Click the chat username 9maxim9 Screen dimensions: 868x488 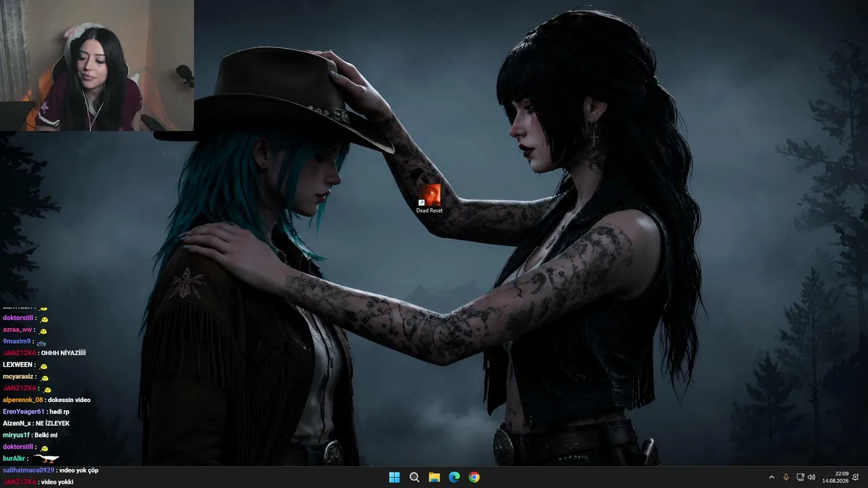[x=16, y=341]
